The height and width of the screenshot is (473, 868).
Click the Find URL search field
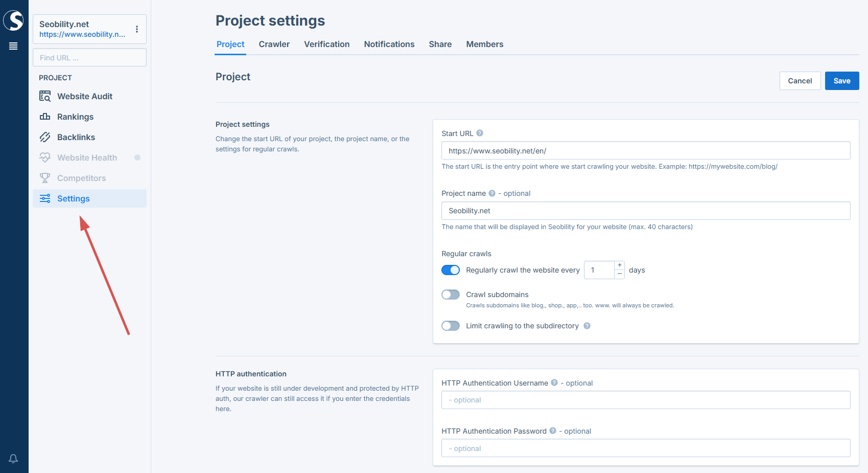click(89, 57)
